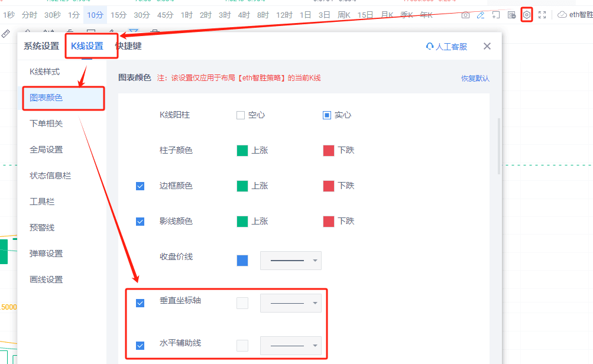Pick the 柱子颜色 下跌 red swatch
Viewport: 593px width, 364px height.
[x=329, y=151]
